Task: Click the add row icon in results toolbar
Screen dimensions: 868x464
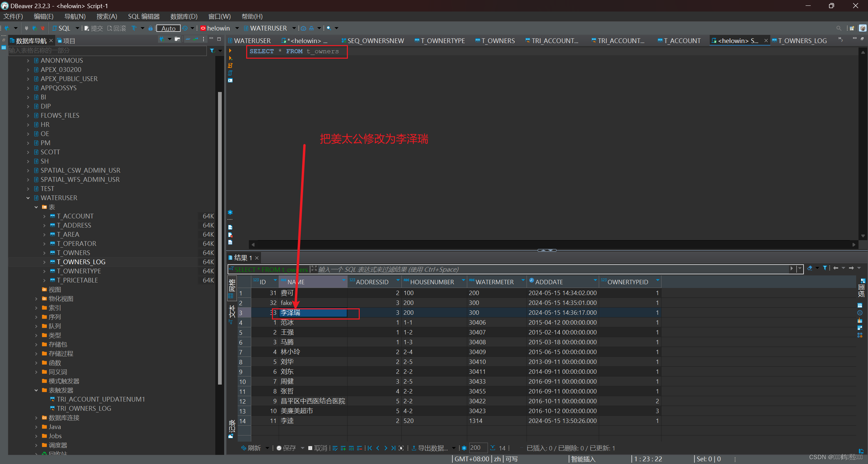Action: click(343, 448)
